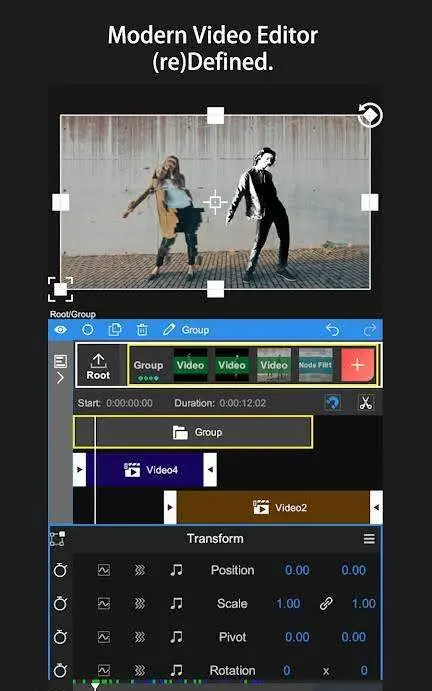Open the Pivot graph curve editor icon
This screenshot has height=691, width=432.
[x=104, y=637]
